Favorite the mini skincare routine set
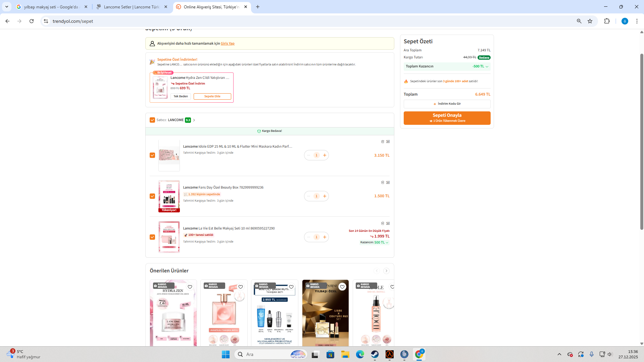 [291, 287]
